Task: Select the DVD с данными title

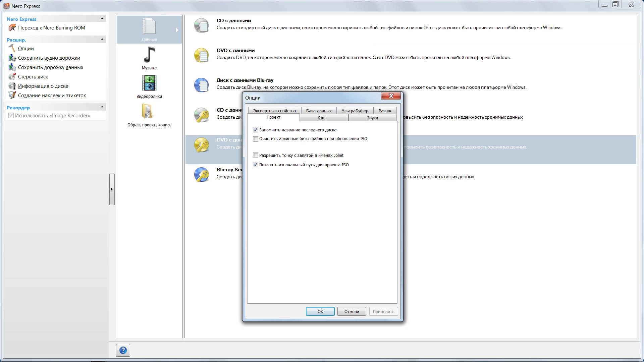Action: point(235,50)
